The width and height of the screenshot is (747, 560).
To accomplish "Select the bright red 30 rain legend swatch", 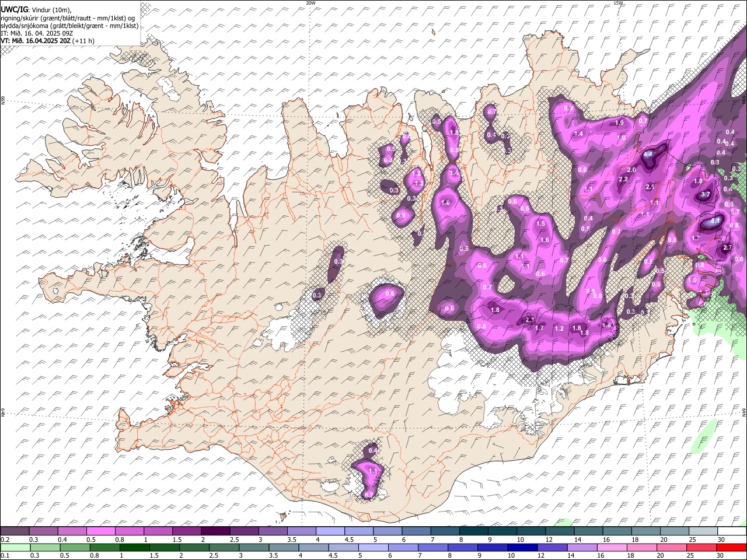I will click(731, 548).
